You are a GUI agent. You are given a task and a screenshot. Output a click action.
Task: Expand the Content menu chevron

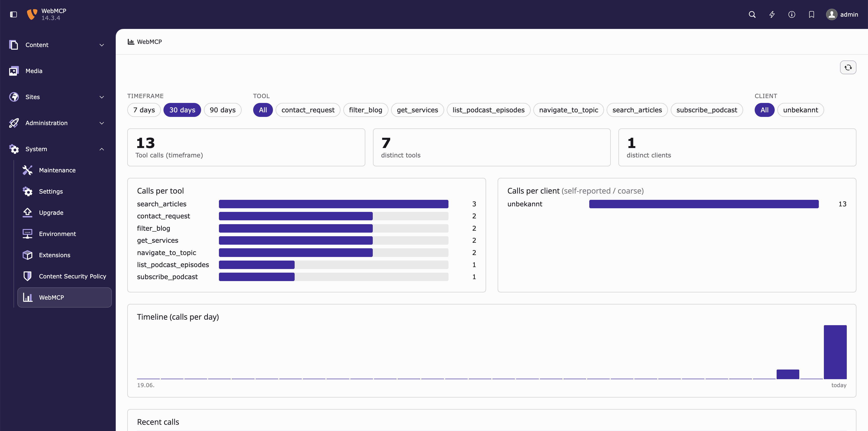pyautogui.click(x=102, y=45)
